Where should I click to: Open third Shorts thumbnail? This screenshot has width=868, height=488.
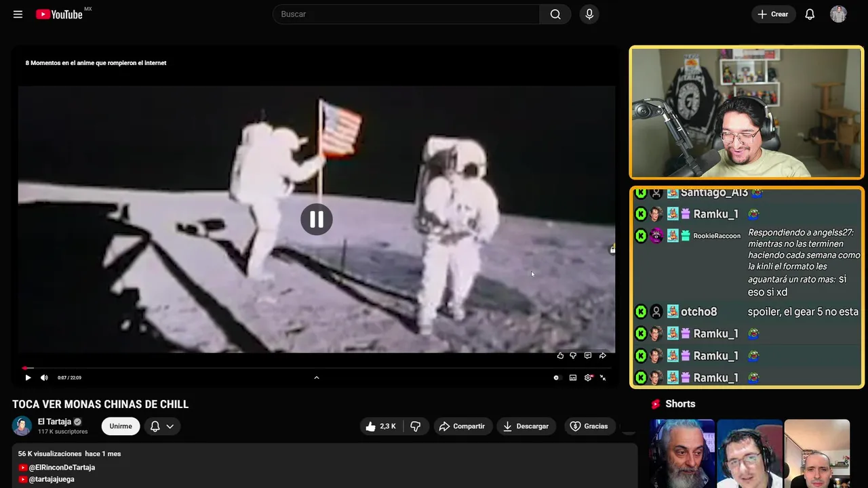tap(816, 453)
